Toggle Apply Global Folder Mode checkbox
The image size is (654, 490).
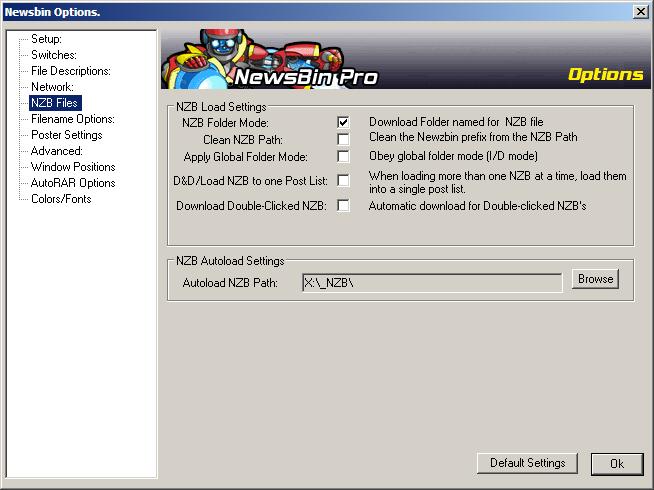tap(343, 156)
